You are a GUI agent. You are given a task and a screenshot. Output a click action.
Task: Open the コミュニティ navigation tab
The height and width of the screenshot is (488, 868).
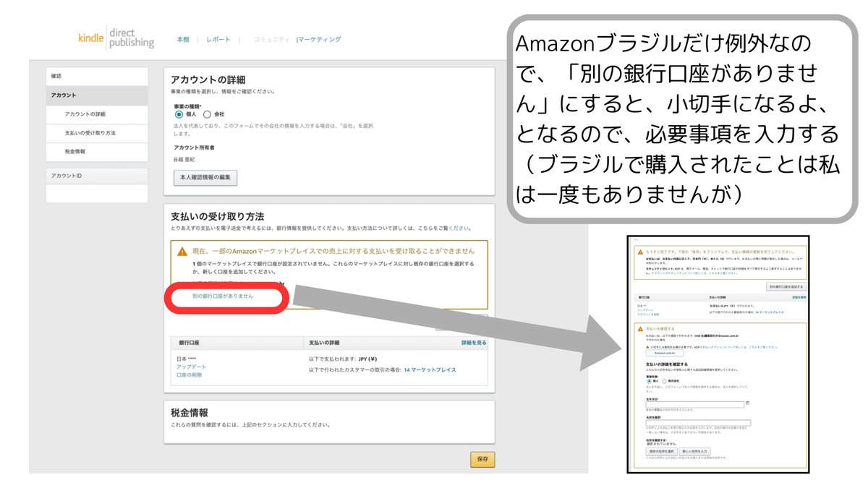[272, 40]
